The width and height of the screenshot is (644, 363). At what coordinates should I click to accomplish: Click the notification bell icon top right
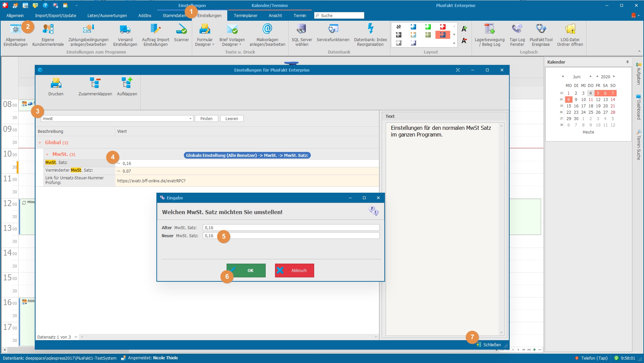coord(633,15)
